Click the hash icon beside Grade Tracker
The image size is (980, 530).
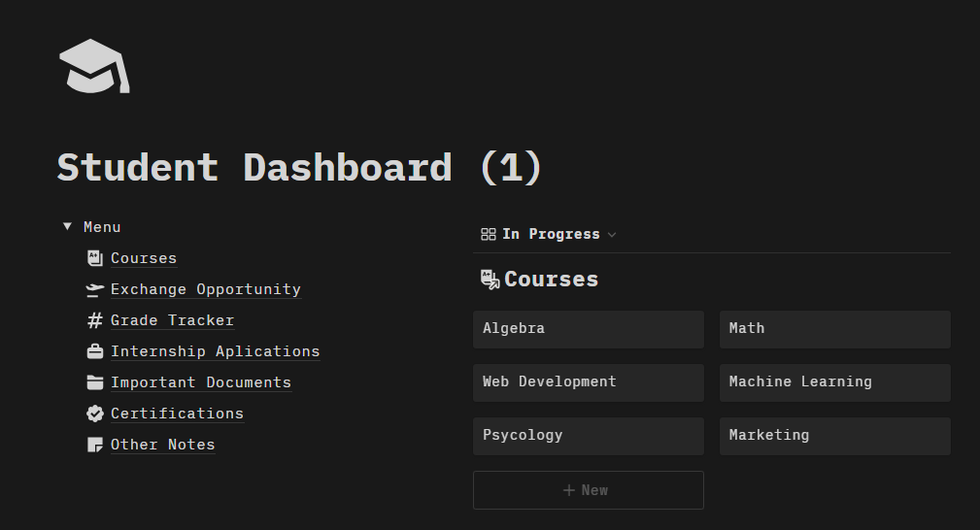coord(94,320)
